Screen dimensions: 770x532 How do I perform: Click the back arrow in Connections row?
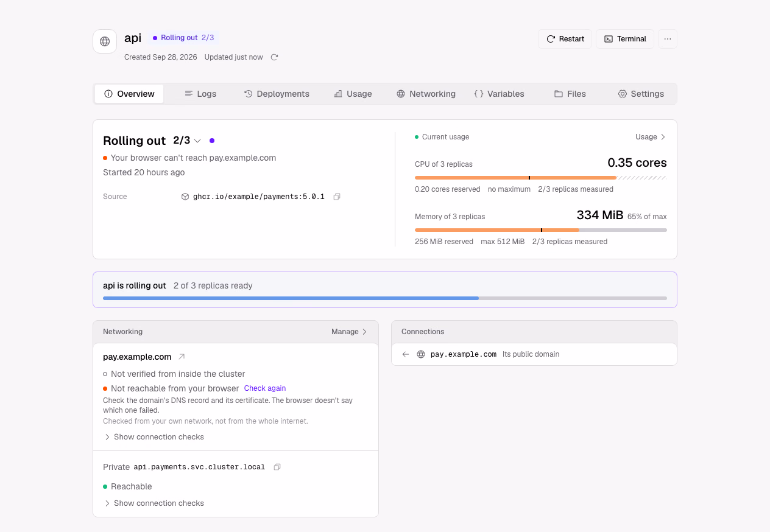[x=406, y=354]
